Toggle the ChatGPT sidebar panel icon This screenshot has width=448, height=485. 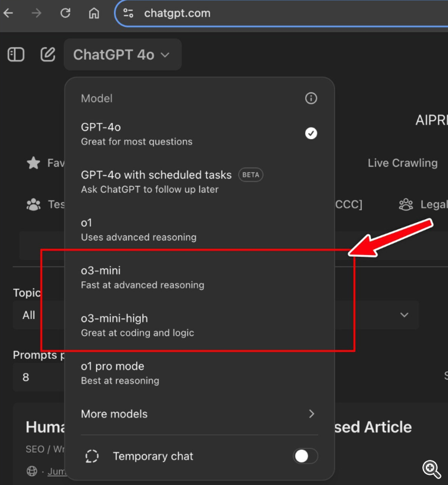pyautogui.click(x=16, y=55)
